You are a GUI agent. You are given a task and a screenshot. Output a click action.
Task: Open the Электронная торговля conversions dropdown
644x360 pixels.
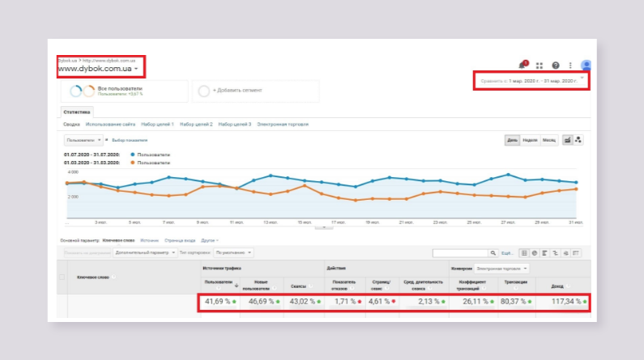tap(502, 268)
